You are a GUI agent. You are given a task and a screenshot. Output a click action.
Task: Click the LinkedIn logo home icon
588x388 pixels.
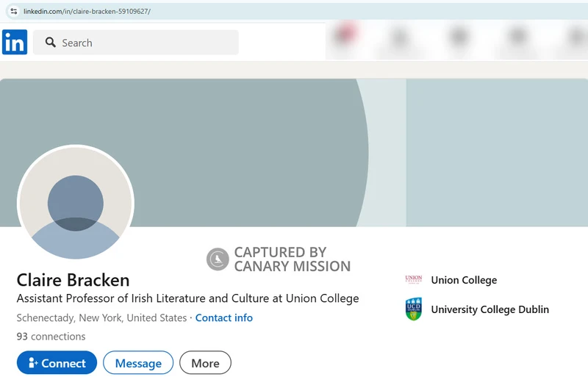tap(15, 42)
